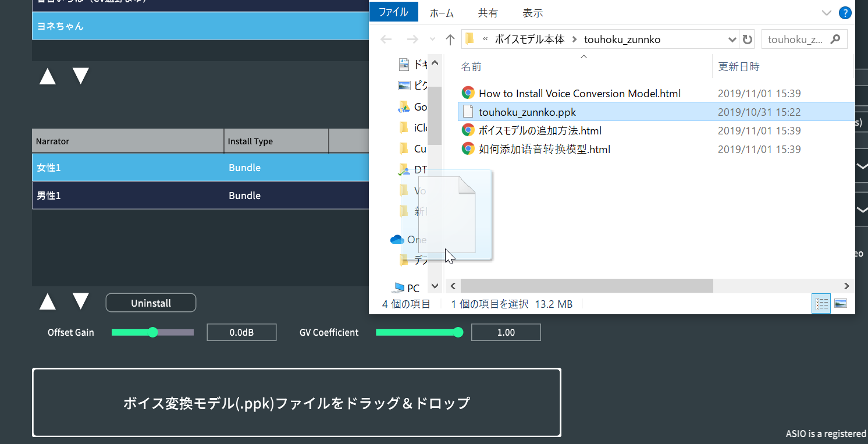Image resolution: width=868 pixels, height=444 pixels.
Task: Adjust the GV Coefficient slider
Action: click(419, 332)
